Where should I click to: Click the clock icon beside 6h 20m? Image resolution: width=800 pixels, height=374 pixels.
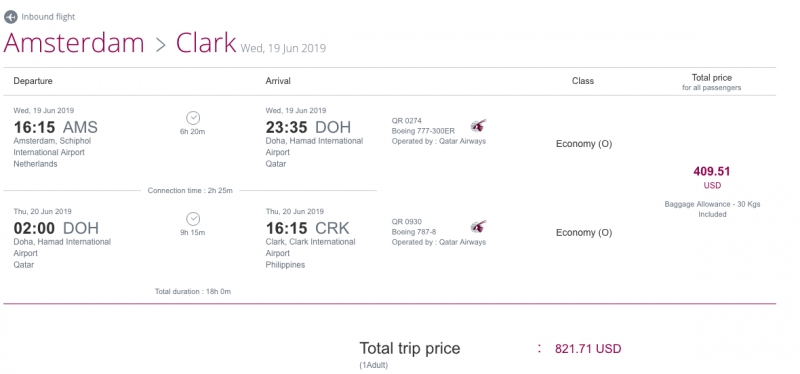193,118
